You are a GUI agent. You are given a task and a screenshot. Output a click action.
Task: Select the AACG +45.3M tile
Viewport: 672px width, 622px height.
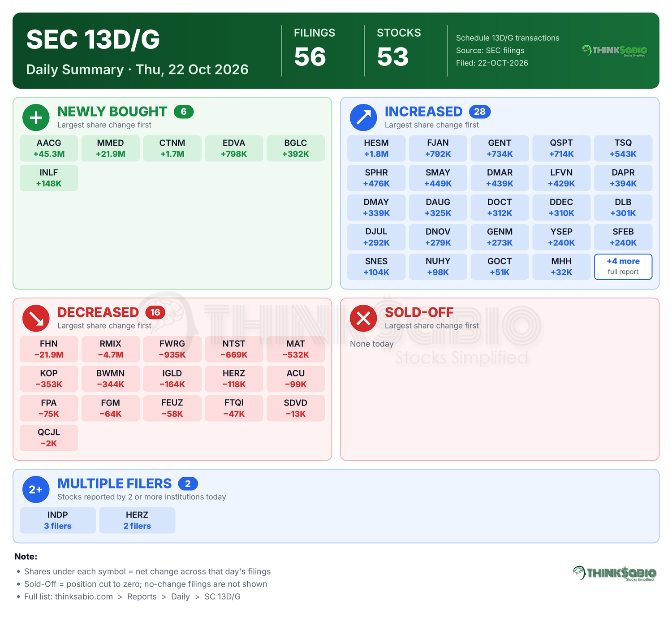tap(49, 148)
